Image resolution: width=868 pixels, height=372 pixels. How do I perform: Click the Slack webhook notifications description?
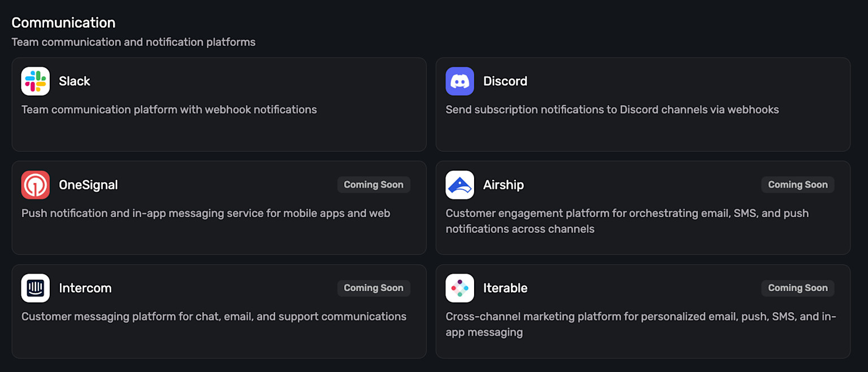pos(169,110)
